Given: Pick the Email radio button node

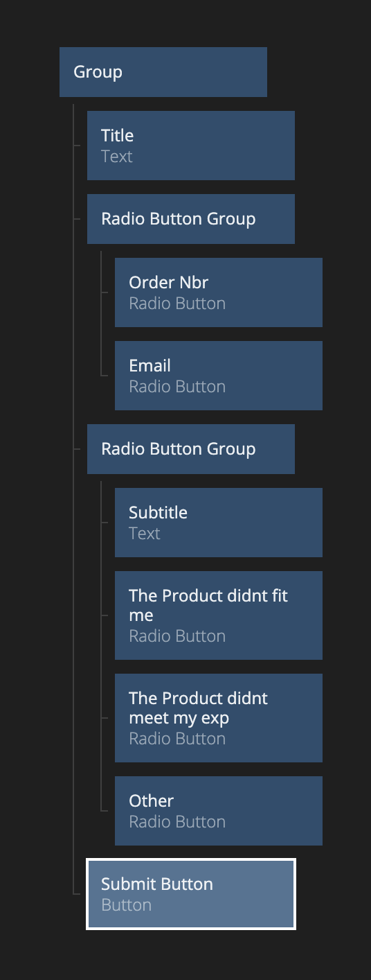Looking at the screenshot, I should coord(219,376).
